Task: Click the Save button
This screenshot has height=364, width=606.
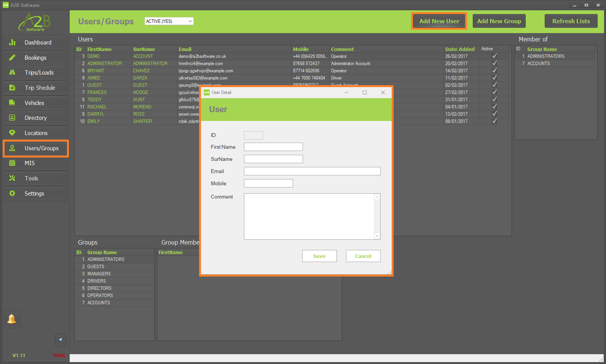Action: [x=319, y=256]
